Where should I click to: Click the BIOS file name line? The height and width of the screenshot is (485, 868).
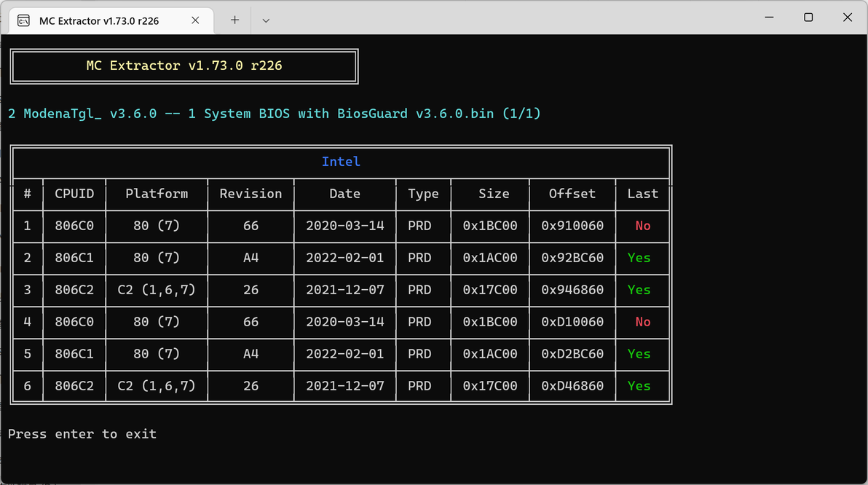click(275, 114)
